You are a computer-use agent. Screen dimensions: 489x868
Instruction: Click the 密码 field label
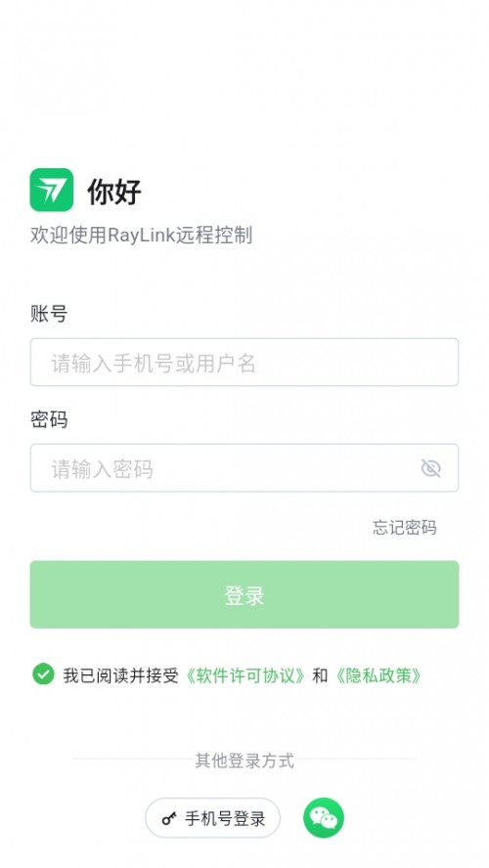pyautogui.click(x=49, y=419)
